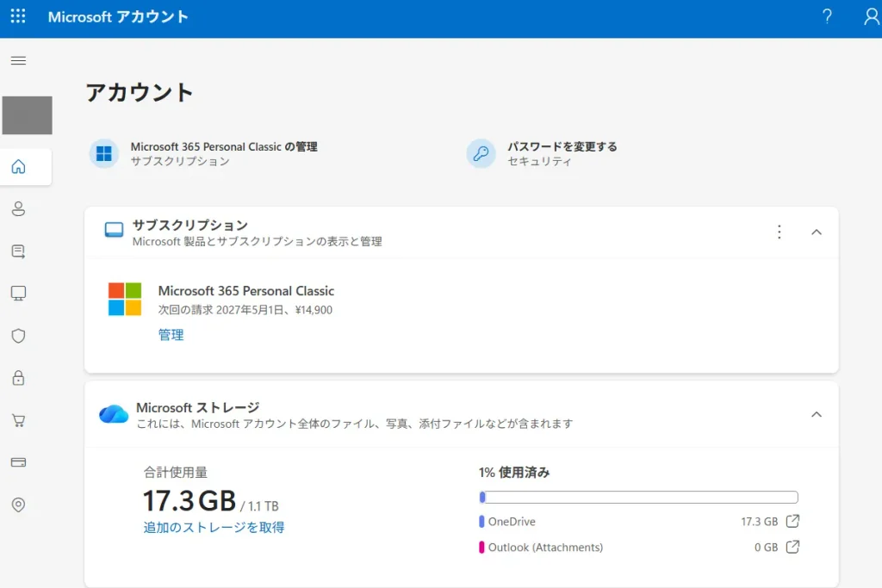
Task: Open the order history cart icon
Action: [19, 420]
